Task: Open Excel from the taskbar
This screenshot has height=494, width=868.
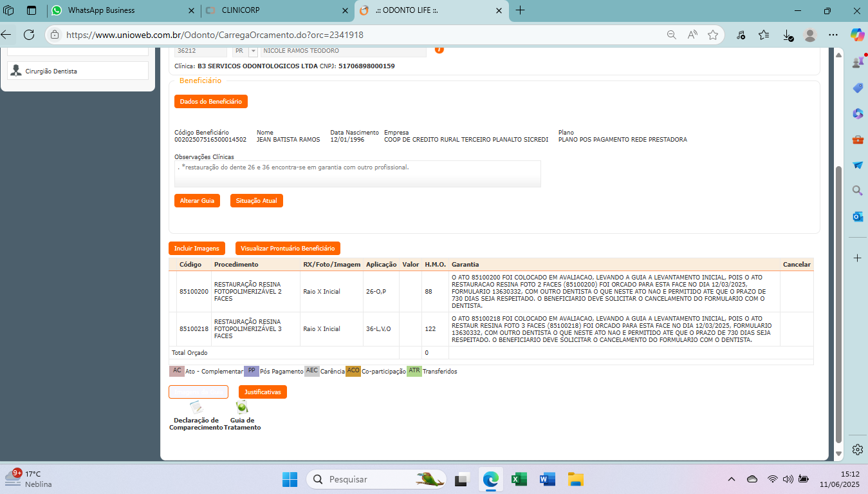Action: click(519, 479)
